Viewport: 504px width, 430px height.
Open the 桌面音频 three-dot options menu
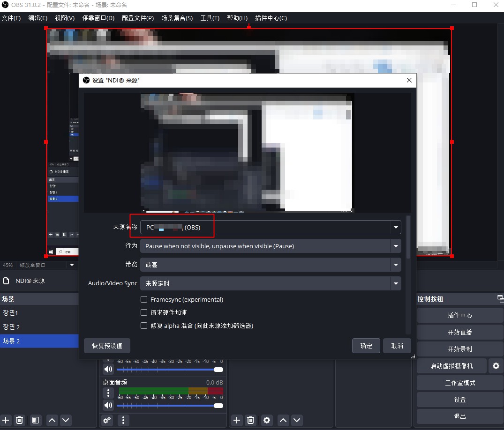[108, 393]
